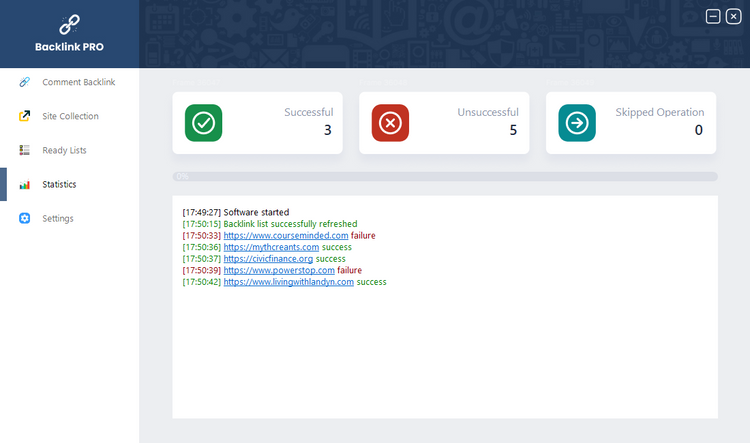Click the Ready Lists sidebar icon

(25, 150)
